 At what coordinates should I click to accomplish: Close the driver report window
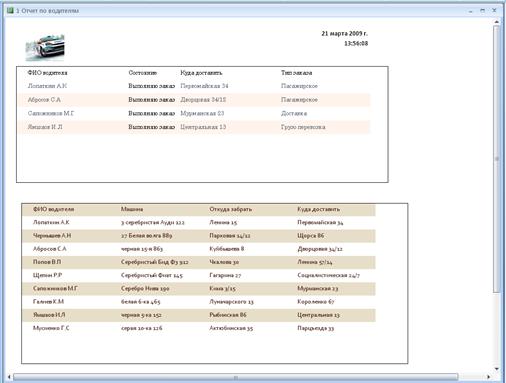point(494,11)
